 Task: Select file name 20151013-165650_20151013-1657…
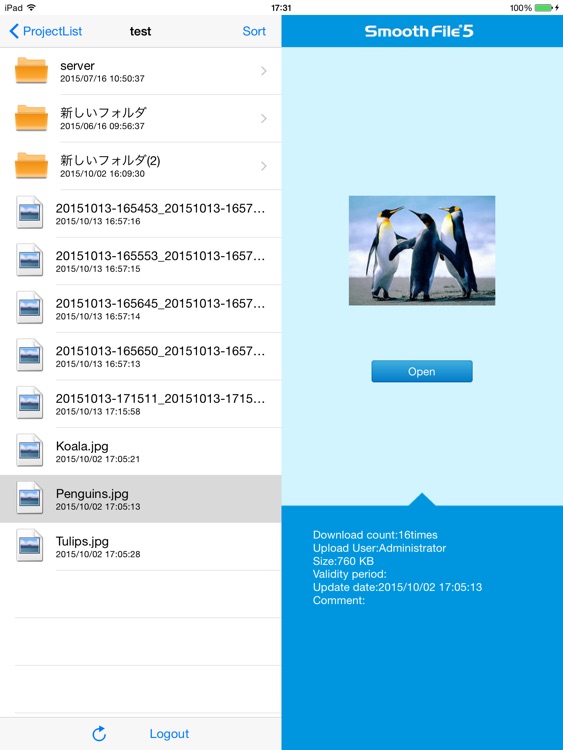(x=160, y=351)
